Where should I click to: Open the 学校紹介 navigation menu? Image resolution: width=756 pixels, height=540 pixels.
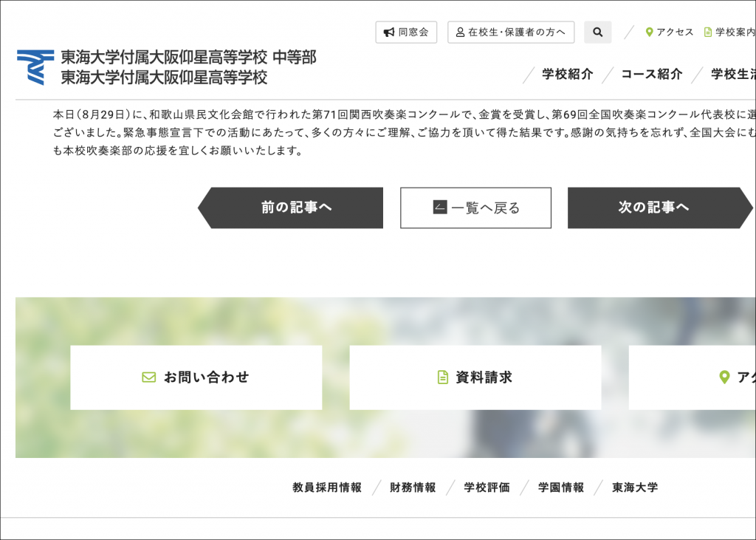click(x=567, y=74)
